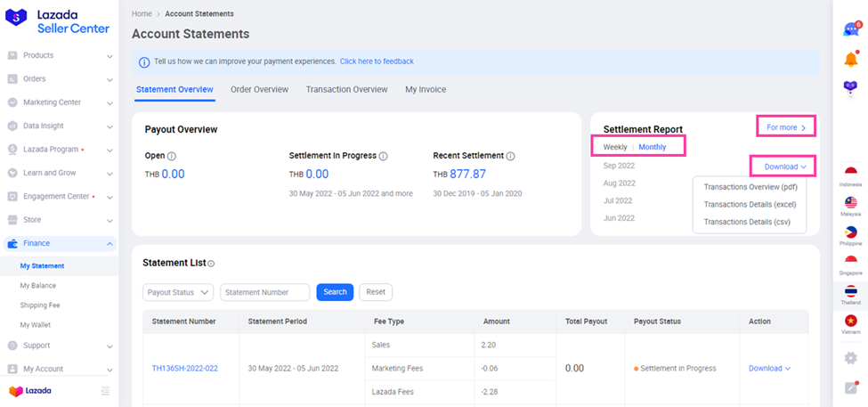Click the feedback edit icon
Image resolution: width=868 pixels, height=407 pixels.
tap(851, 387)
